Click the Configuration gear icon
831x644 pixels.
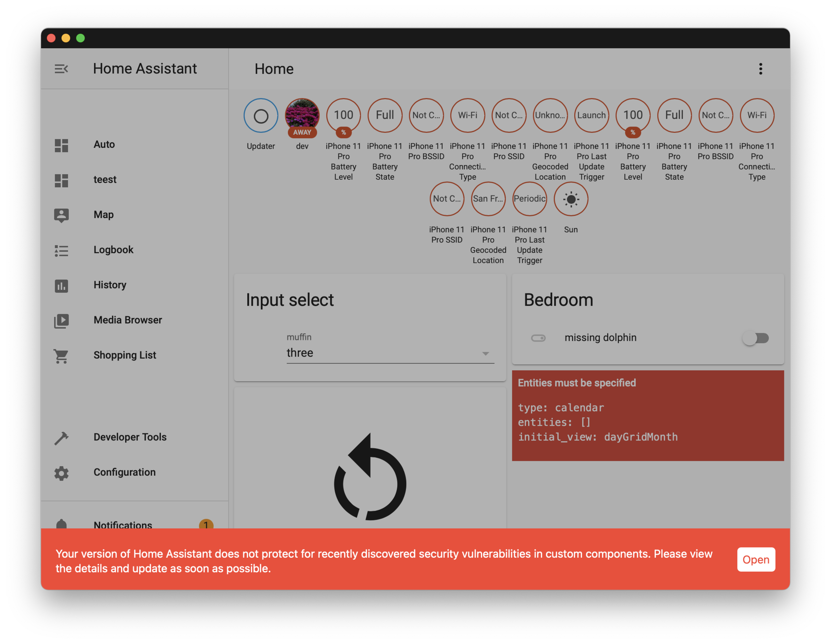pyautogui.click(x=61, y=473)
